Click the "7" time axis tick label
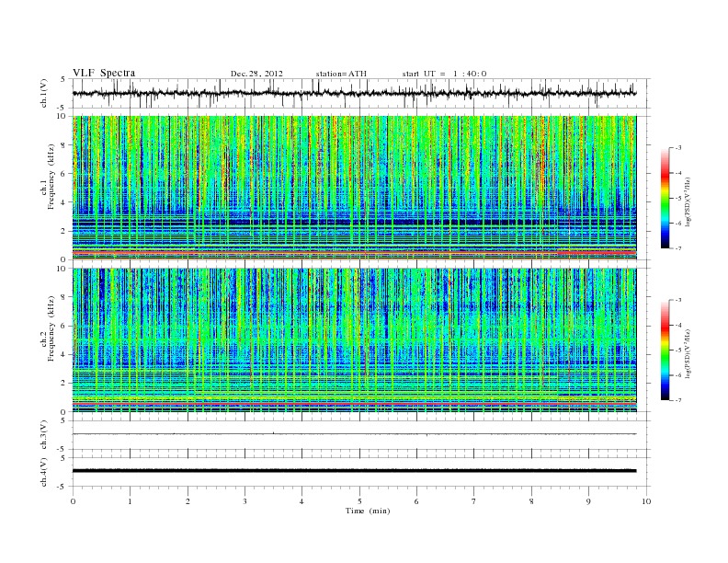Image resolution: width=728 pixels, height=563 pixels. click(474, 501)
